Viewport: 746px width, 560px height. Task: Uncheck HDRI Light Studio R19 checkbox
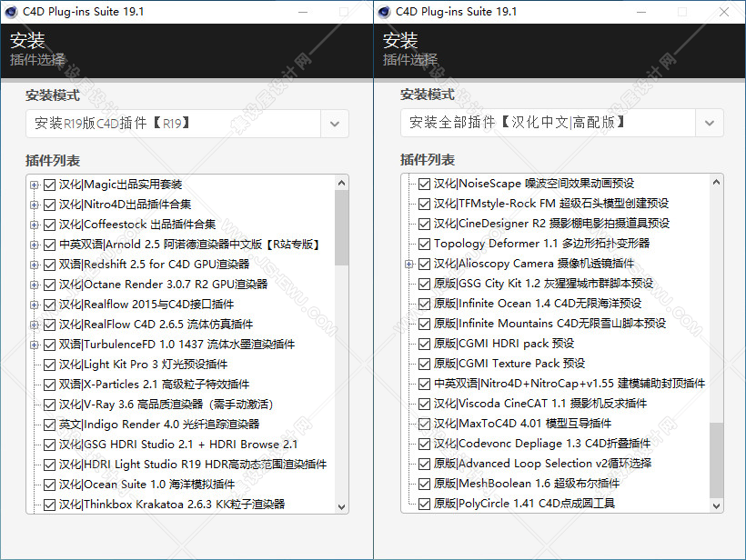49,465
